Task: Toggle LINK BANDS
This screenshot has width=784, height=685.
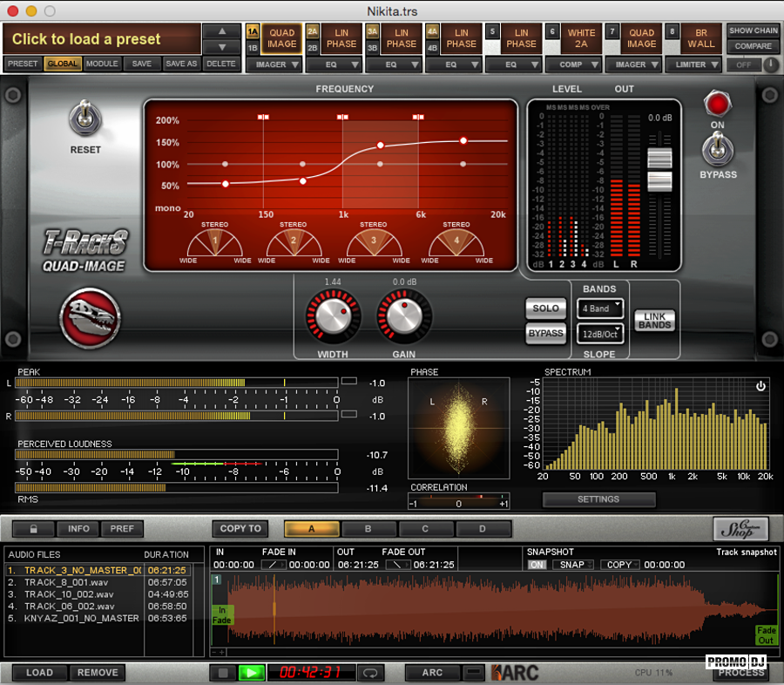Action: [x=654, y=321]
